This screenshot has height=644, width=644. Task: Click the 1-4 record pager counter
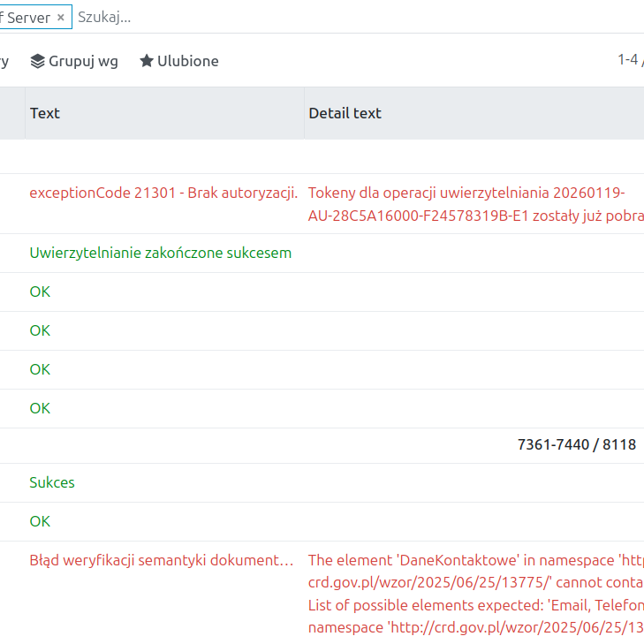[629, 60]
